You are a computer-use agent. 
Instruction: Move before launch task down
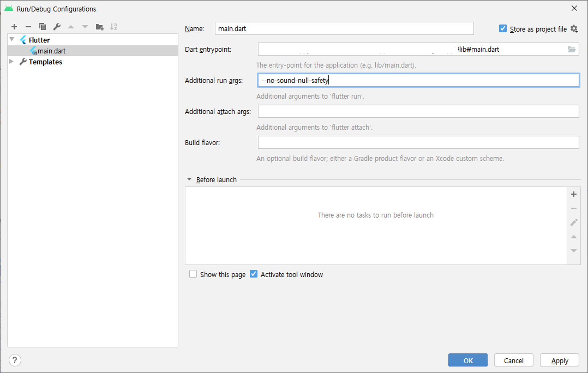coord(574,251)
